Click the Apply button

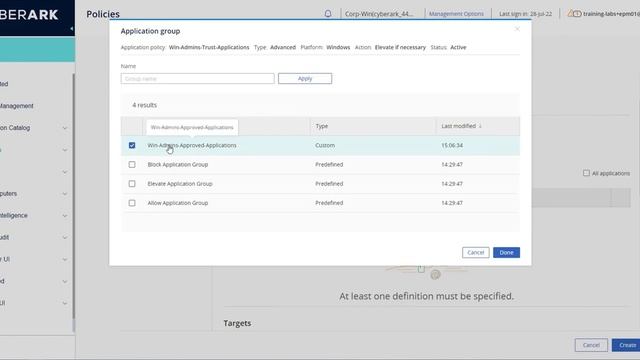click(x=305, y=78)
